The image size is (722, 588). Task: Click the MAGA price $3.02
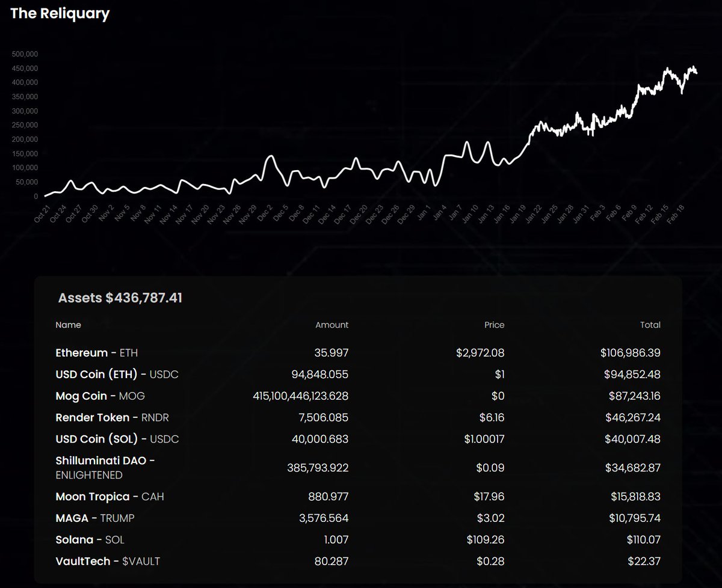(x=491, y=518)
